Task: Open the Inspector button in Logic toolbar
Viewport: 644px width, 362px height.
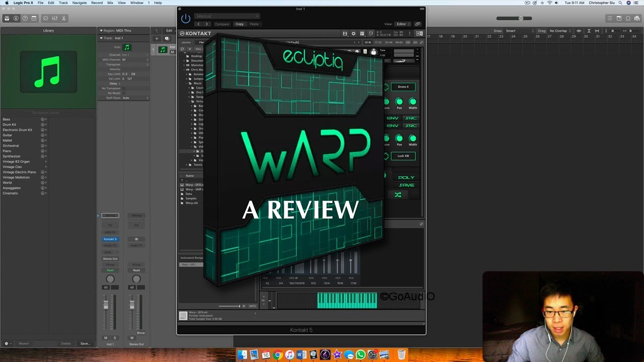Action: tap(16, 18)
